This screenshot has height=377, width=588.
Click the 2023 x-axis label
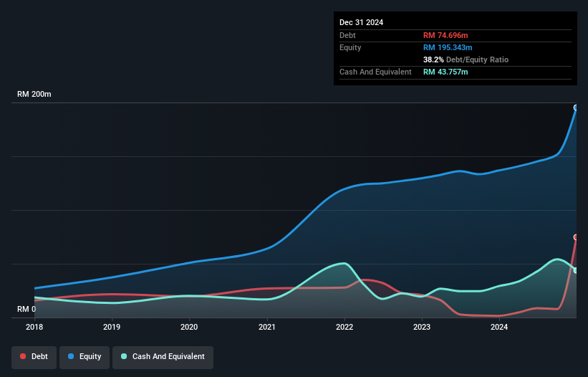(422, 327)
